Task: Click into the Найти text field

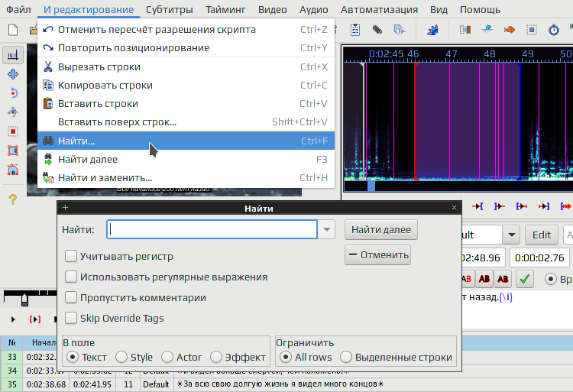Action: click(x=212, y=229)
